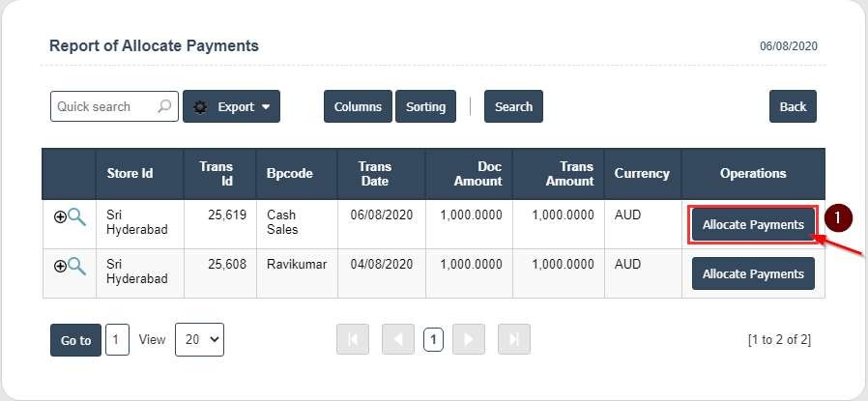This screenshot has height=401, width=868.
Task: Open the Columns selector
Action: [358, 106]
